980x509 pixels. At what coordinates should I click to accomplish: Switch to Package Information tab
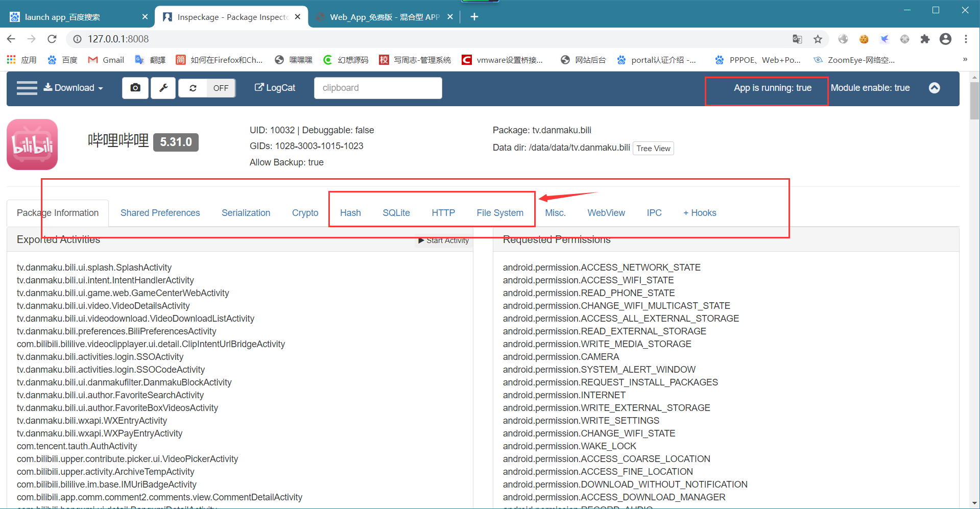coord(58,213)
